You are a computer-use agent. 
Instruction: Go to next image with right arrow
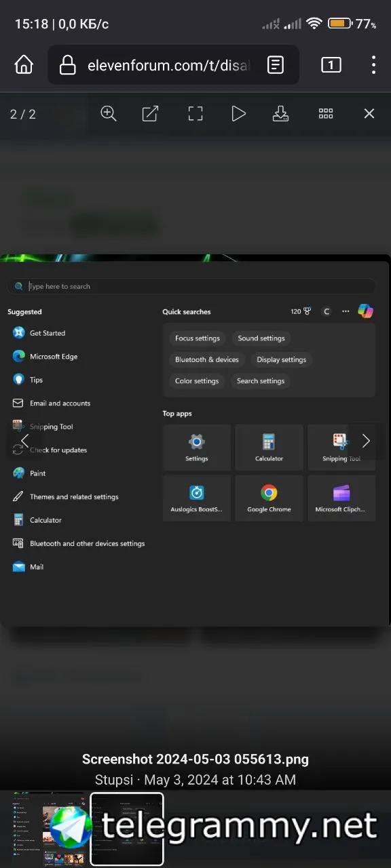point(366,441)
